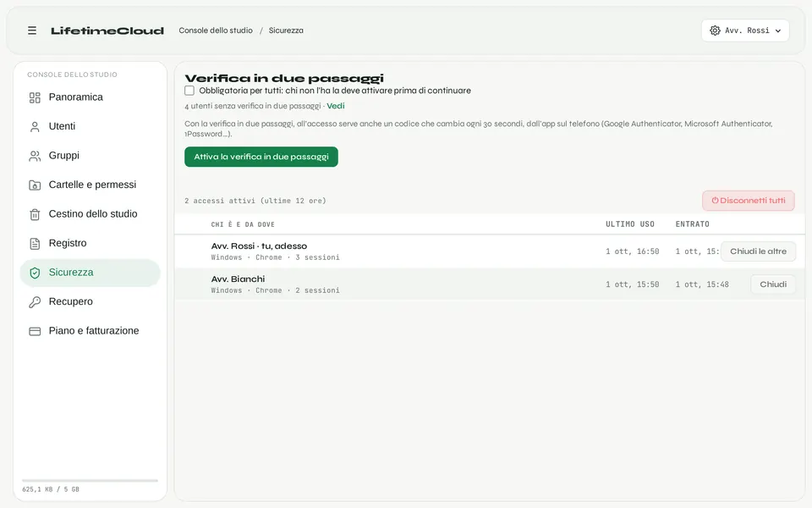812x508 pixels.
Task: Go to the Utenti page
Action: (x=91, y=126)
